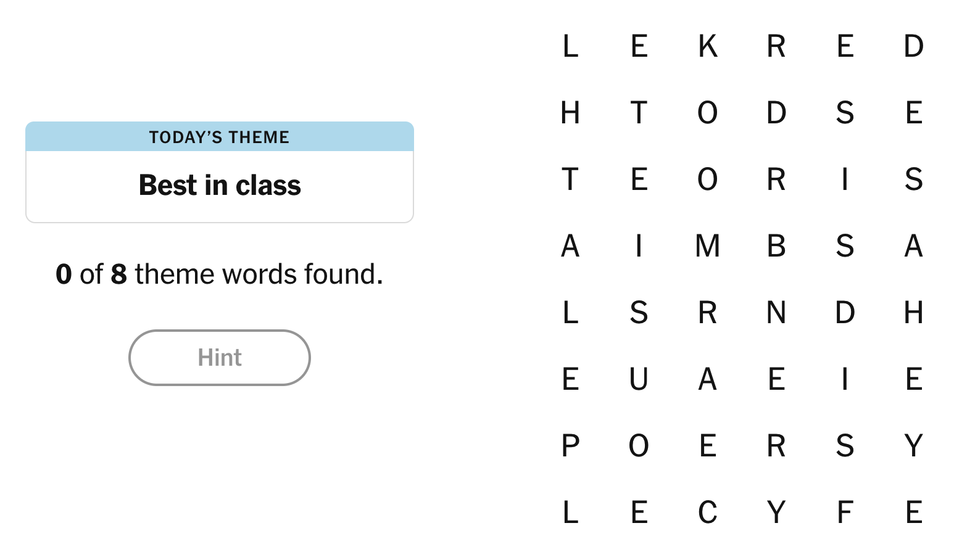Pick the letter U tile

coord(639,379)
